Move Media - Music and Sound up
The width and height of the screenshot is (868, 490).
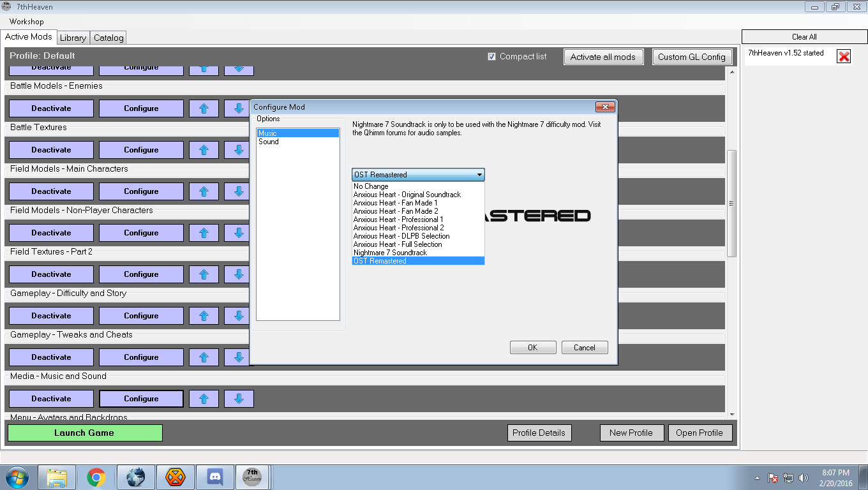point(204,399)
